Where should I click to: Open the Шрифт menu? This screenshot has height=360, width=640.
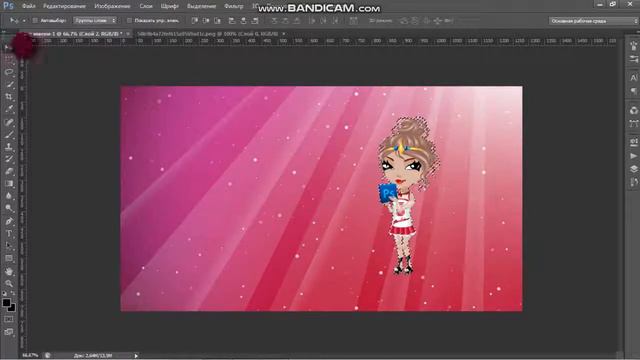pos(169,6)
